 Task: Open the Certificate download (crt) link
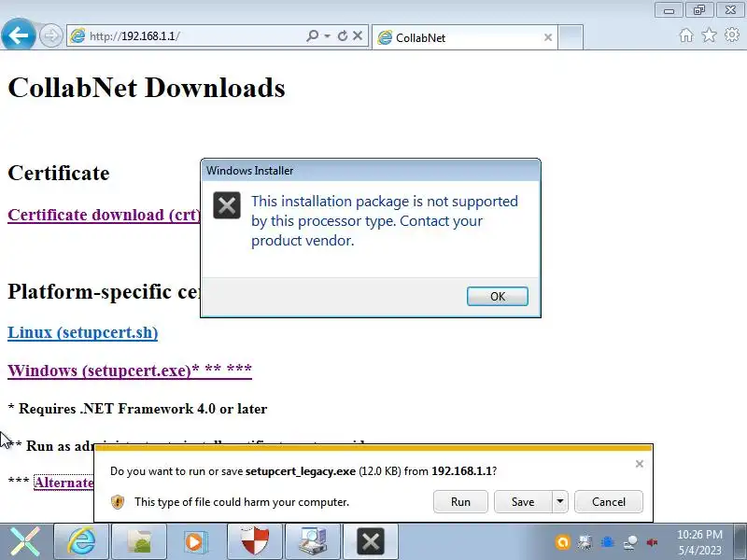click(105, 215)
